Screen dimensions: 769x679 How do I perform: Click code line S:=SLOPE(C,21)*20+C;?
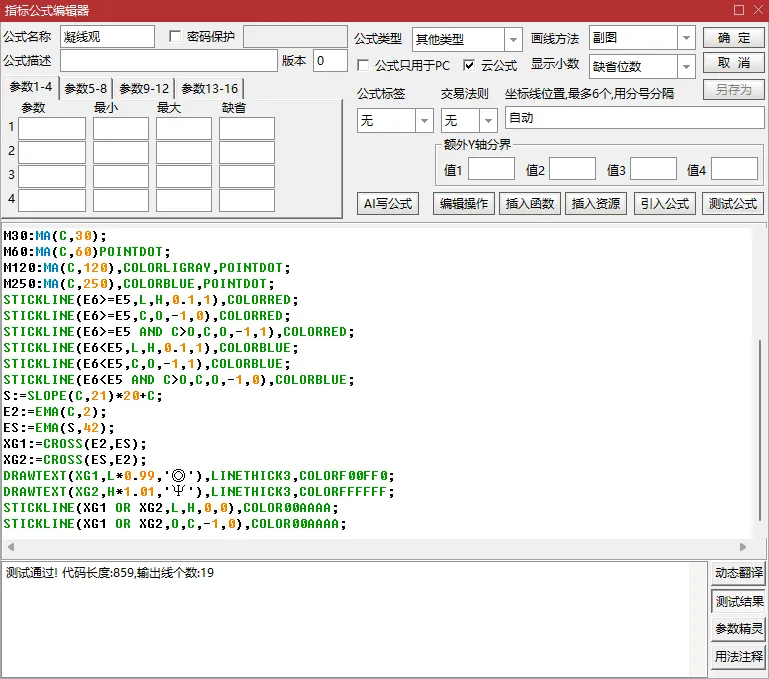click(x=83, y=396)
